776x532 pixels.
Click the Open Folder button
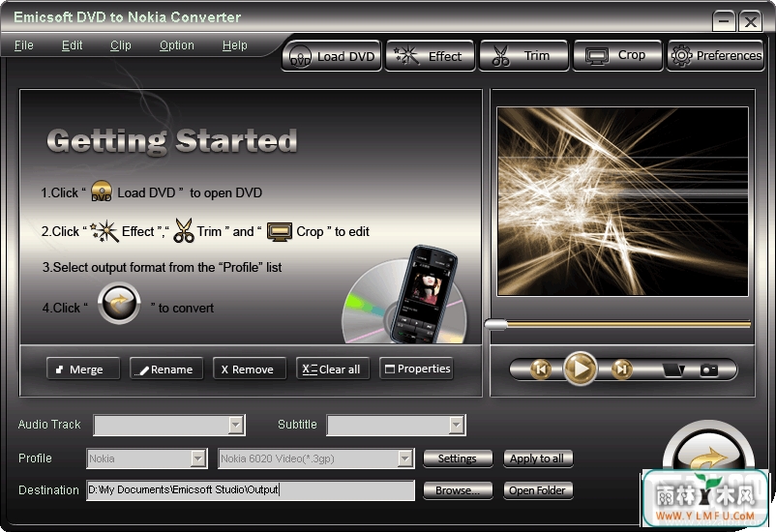pyautogui.click(x=538, y=490)
